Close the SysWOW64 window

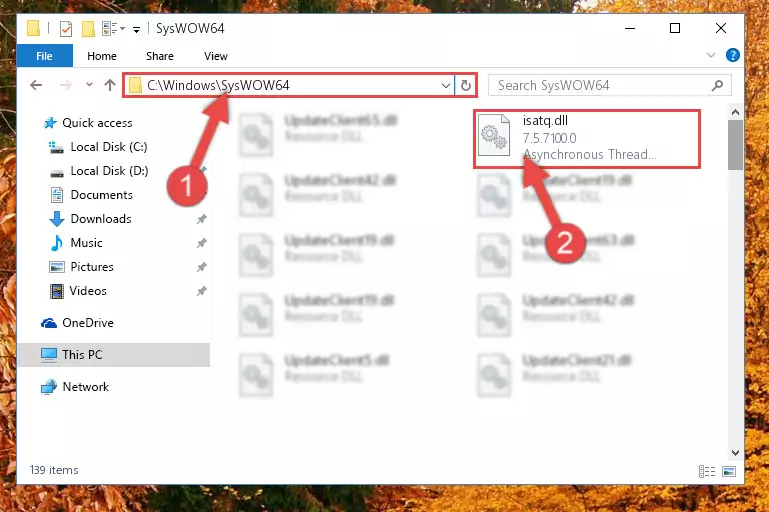pyautogui.click(x=720, y=28)
